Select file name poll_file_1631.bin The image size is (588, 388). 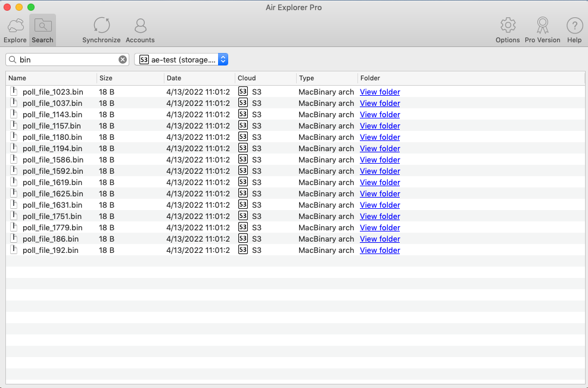pos(52,205)
